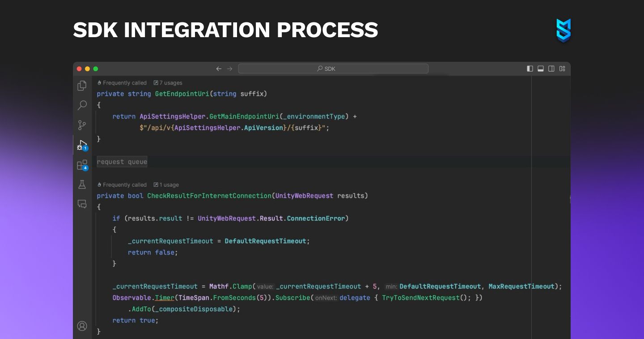Go back with the left arrow
This screenshot has width=644, height=339.
(x=219, y=69)
